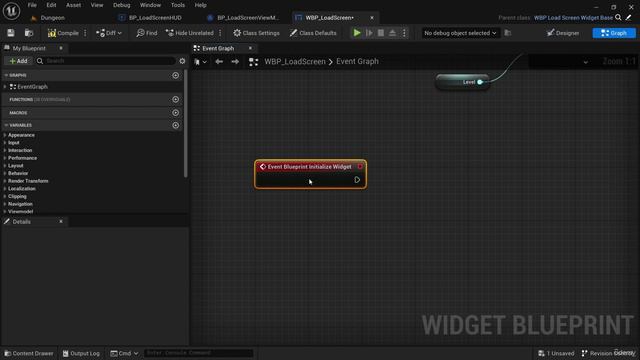Open the Tools menu
The height and width of the screenshot is (360, 640).
pyautogui.click(x=178, y=5)
